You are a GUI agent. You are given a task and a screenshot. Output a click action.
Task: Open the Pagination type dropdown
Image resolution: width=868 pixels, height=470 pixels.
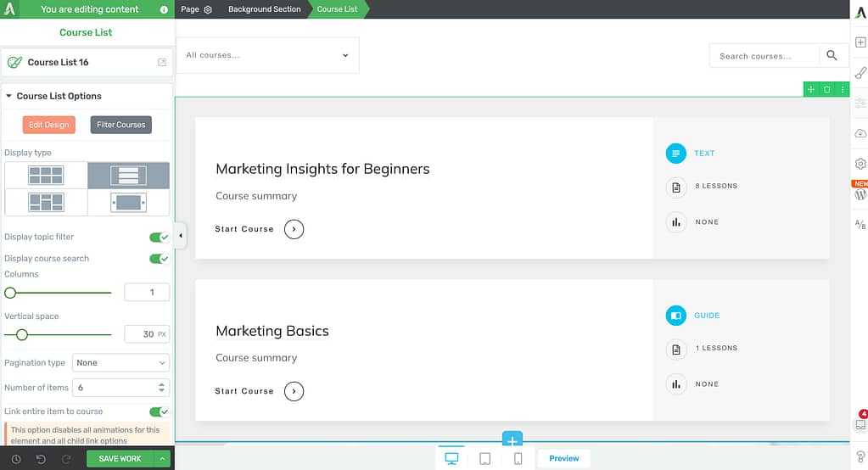[x=120, y=362]
